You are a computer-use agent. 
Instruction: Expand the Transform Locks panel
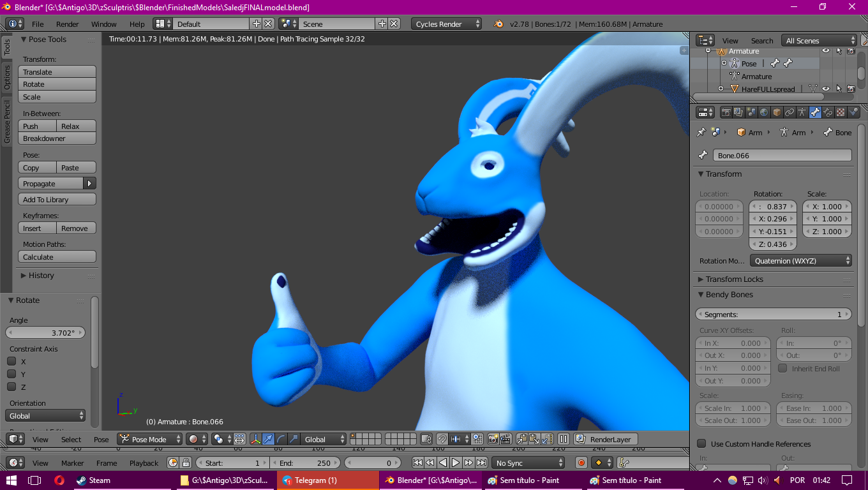click(x=734, y=279)
